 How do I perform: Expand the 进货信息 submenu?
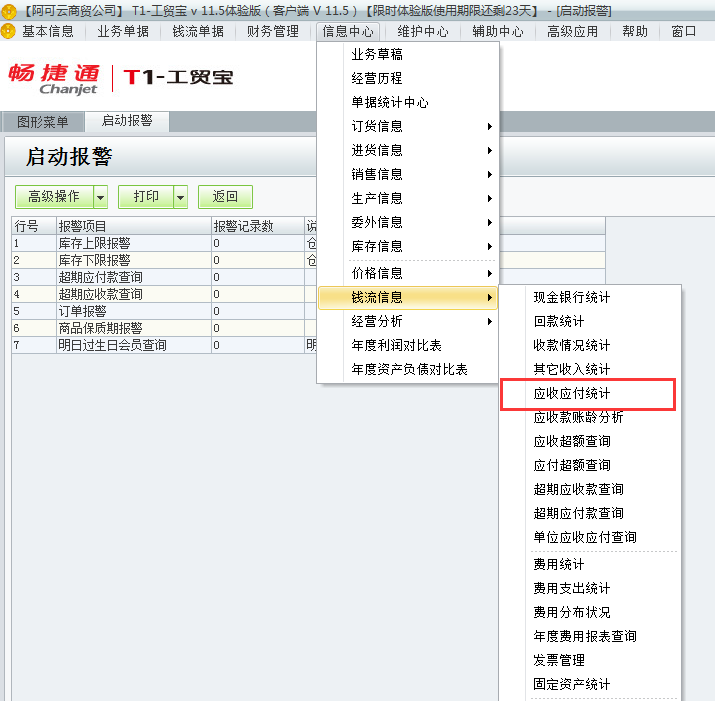(x=408, y=150)
